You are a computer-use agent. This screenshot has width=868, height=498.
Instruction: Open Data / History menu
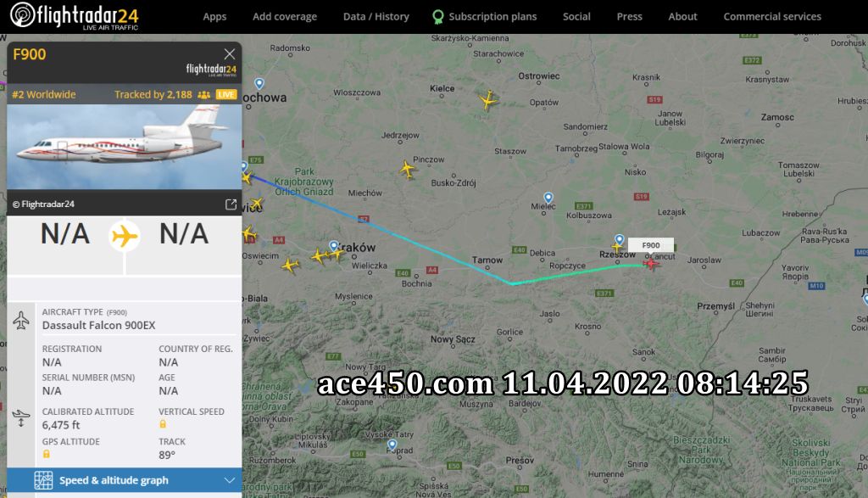(x=376, y=17)
